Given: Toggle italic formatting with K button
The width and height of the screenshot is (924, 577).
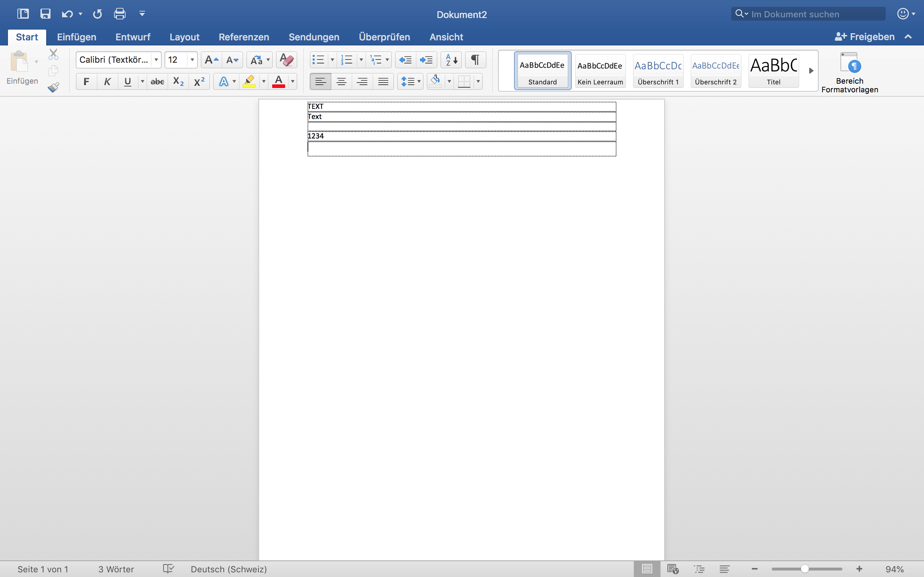Looking at the screenshot, I should tap(107, 82).
